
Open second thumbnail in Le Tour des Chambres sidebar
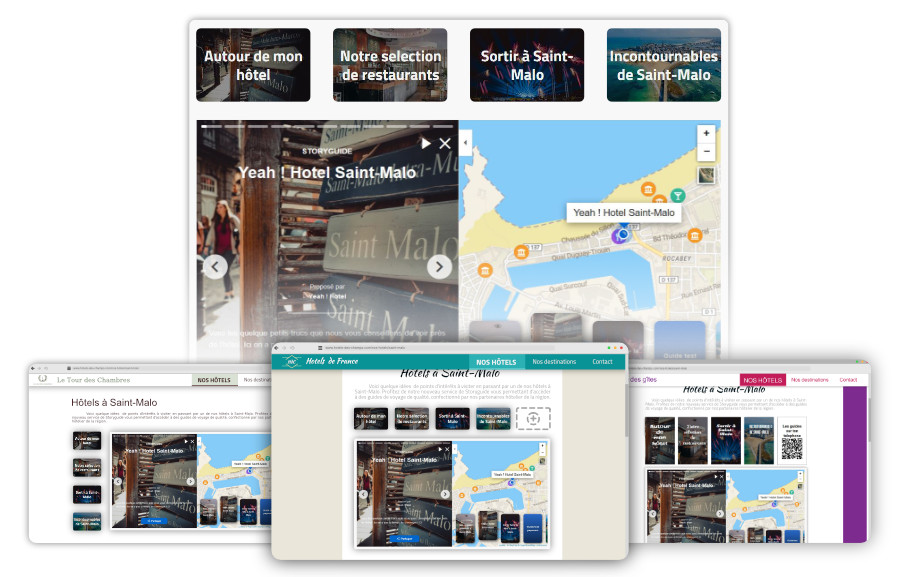click(x=87, y=467)
